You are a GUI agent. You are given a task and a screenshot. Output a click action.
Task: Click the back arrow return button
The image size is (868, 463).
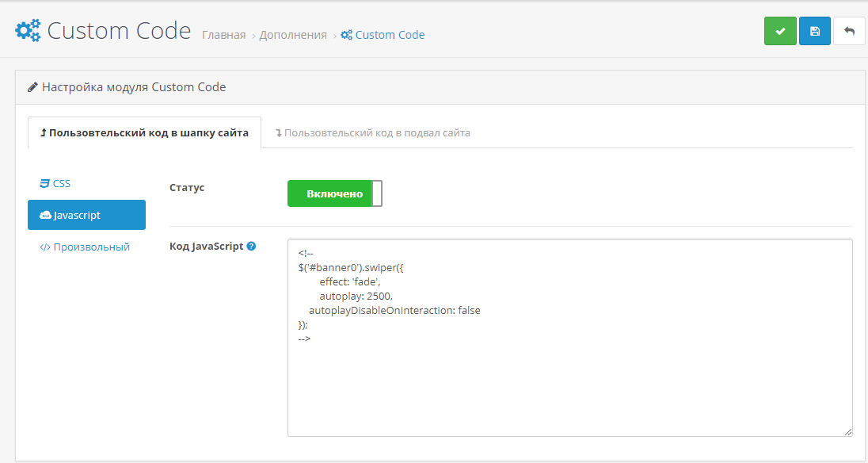point(849,31)
